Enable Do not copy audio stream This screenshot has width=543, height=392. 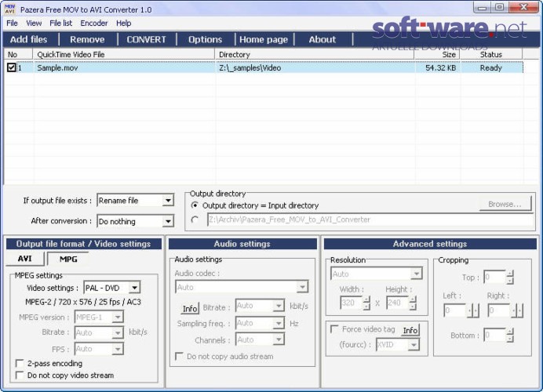179,356
